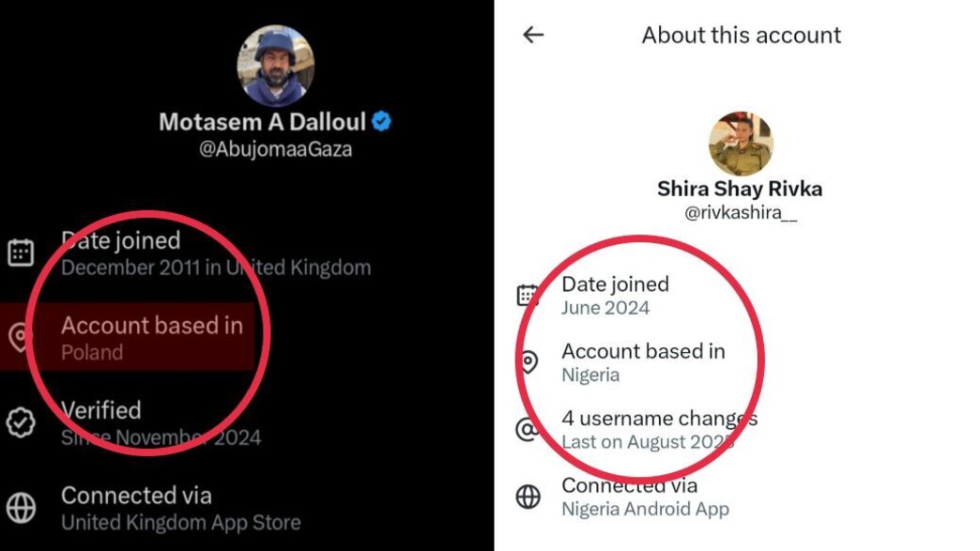980x551 pixels.
Task: Select Connected via United Kingdom App Store row
Action: 180,508
